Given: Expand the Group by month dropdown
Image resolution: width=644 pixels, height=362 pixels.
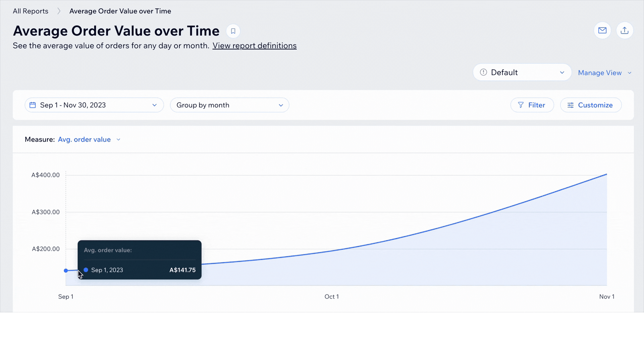Looking at the screenshot, I should (229, 105).
